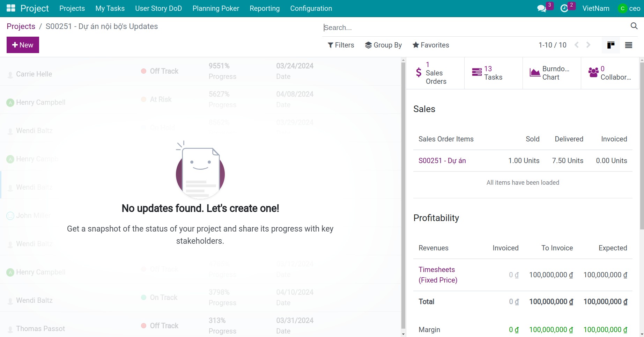644x337 pixels.
Task: Switch to kanban view
Action: (611, 45)
